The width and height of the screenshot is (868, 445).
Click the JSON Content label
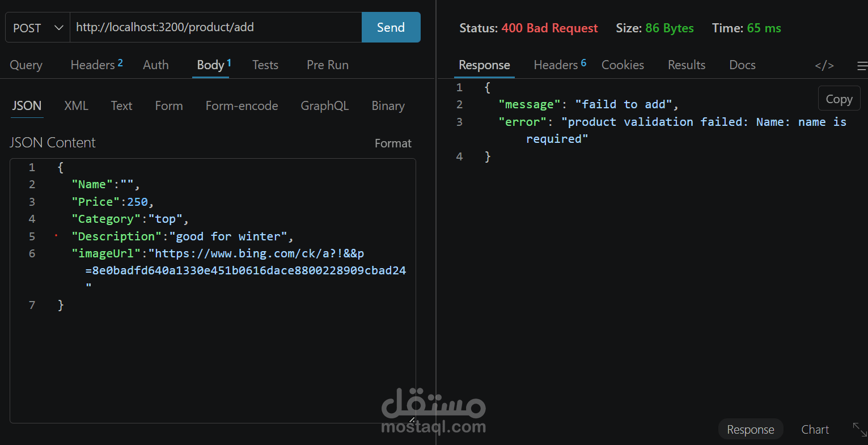pos(53,143)
